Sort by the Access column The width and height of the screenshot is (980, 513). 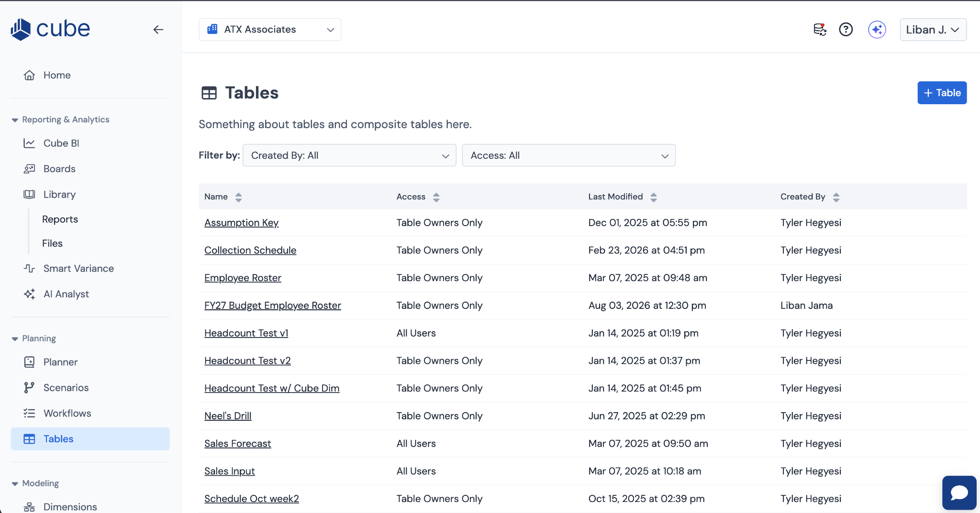(436, 197)
